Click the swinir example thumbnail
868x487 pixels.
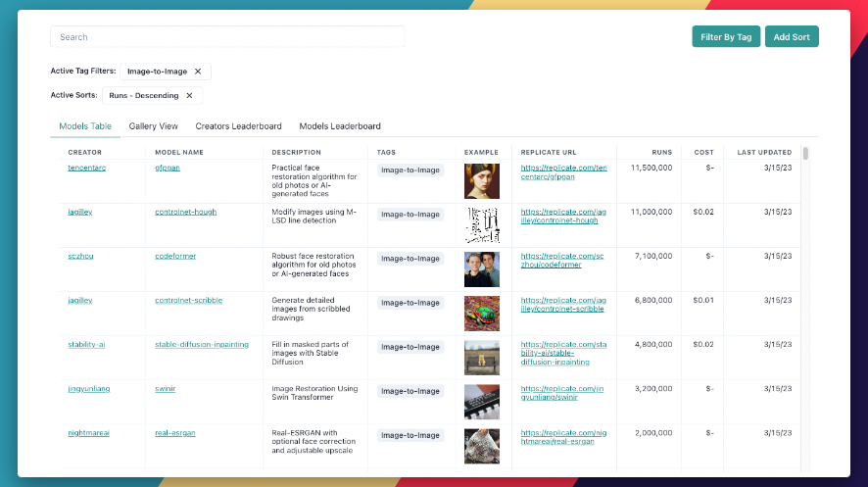pyautogui.click(x=482, y=402)
